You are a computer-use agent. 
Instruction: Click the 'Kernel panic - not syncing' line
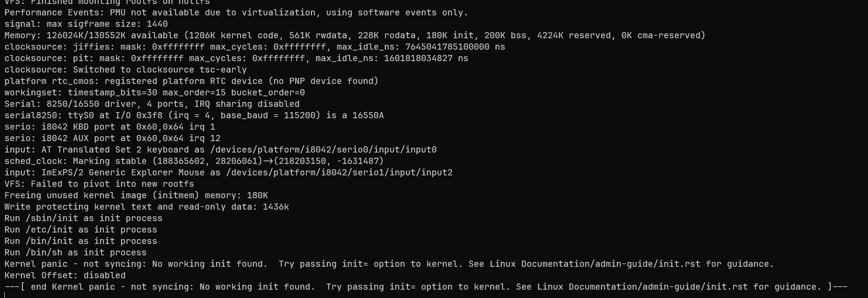pos(389,264)
